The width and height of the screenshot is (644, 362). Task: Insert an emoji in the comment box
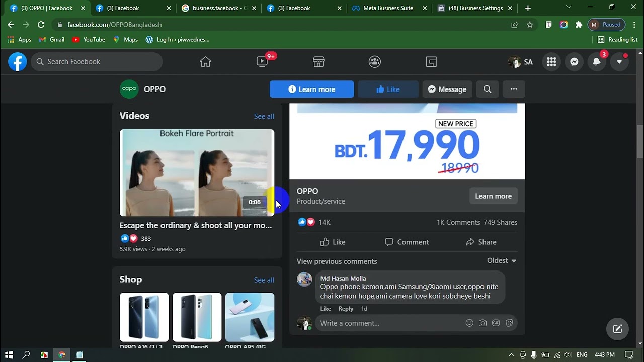469,323
